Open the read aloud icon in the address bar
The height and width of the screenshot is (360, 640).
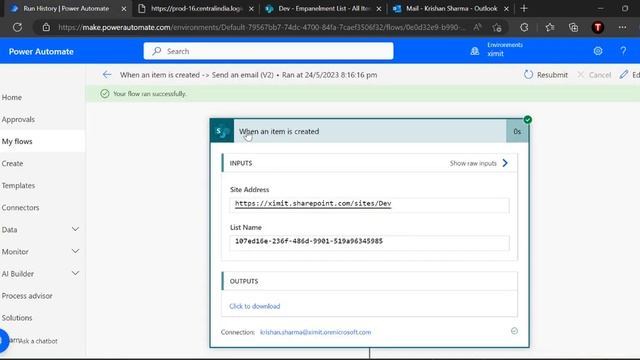pyautogui.click(x=477, y=27)
